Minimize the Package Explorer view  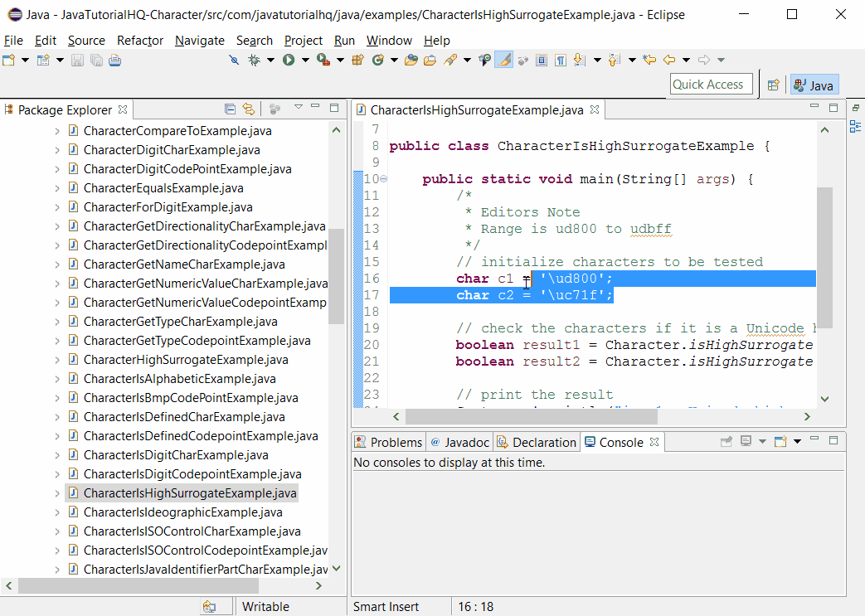tap(316, 109)
